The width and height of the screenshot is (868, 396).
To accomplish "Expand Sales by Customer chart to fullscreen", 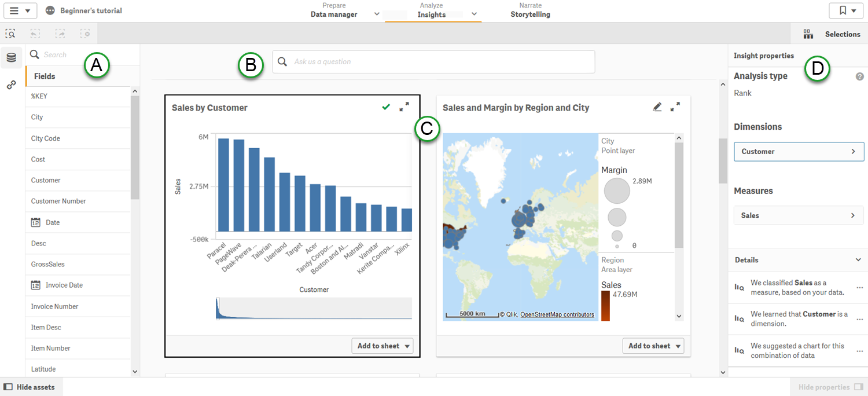I will [404, 107].
